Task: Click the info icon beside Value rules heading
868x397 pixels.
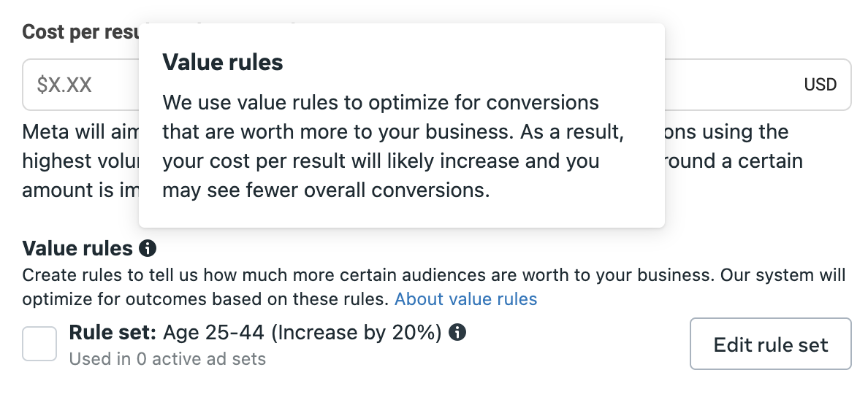Action: [x=148, y=248]
